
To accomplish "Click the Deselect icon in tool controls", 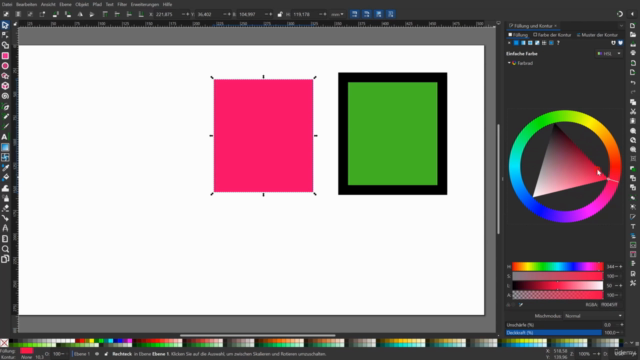I will (30, 14).
